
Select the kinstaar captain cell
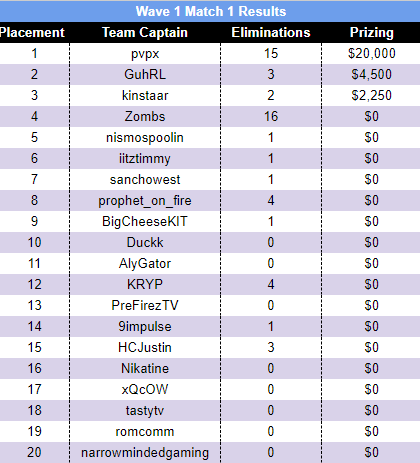[145, 95]
